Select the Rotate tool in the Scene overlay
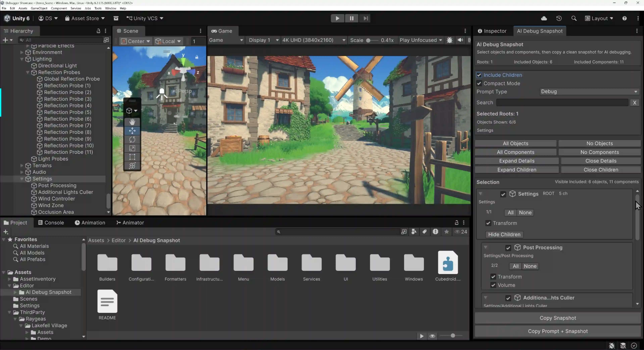This screenshot has width=644, height=350. coord(132,139)
